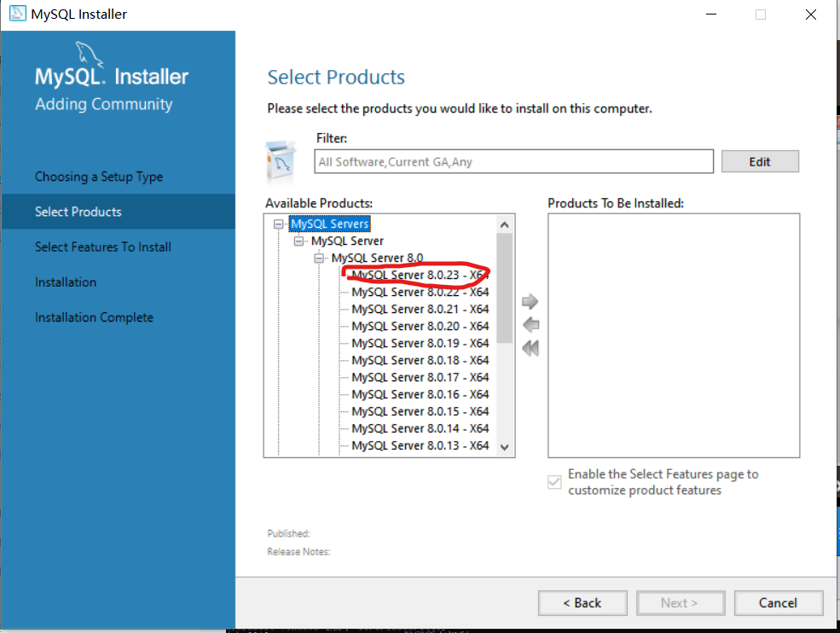
Task: Select MySQL Server 8.0.21 - X64
Action: coord(420,310)
